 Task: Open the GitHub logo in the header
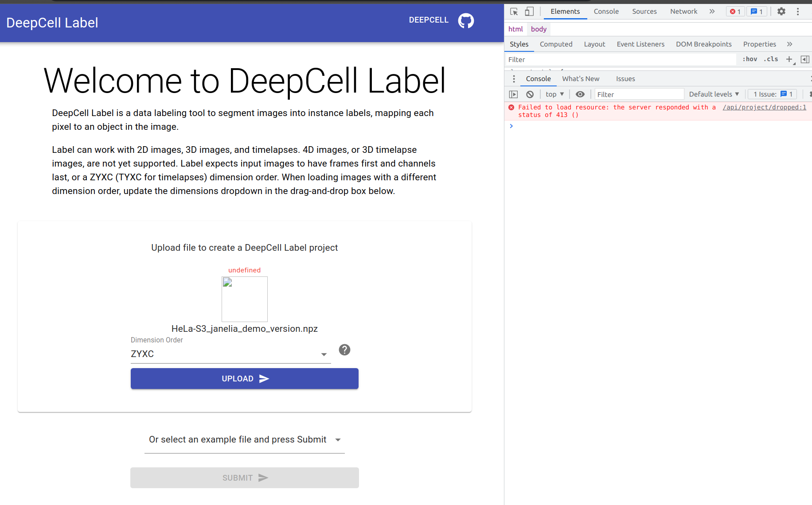[466, 20]
